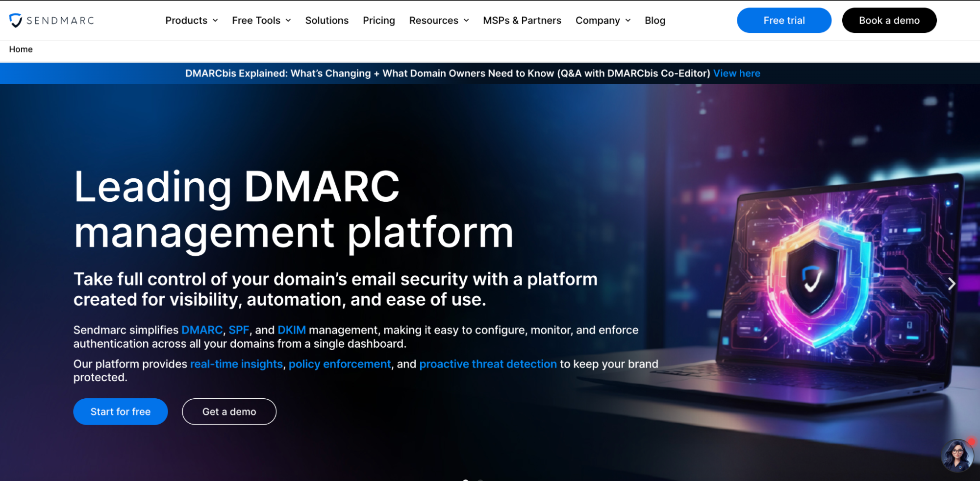
Task: Open the chat assistant avatar
Action: click(x=957, y=456)
